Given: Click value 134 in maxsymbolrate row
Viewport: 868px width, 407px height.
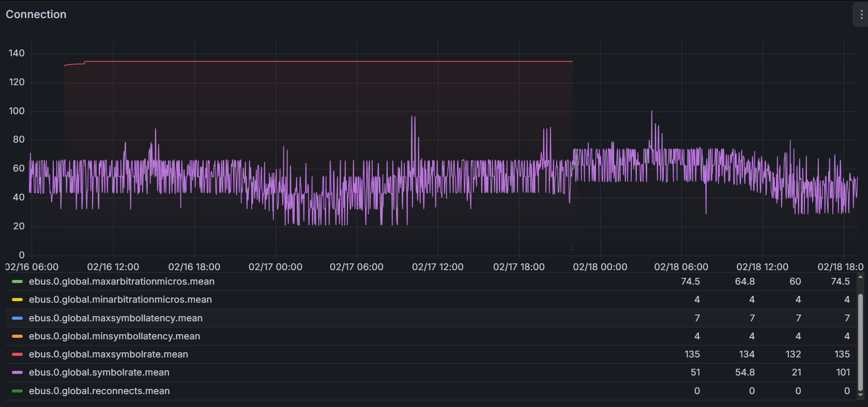Looking at the screenshot, I should [747, 354].
